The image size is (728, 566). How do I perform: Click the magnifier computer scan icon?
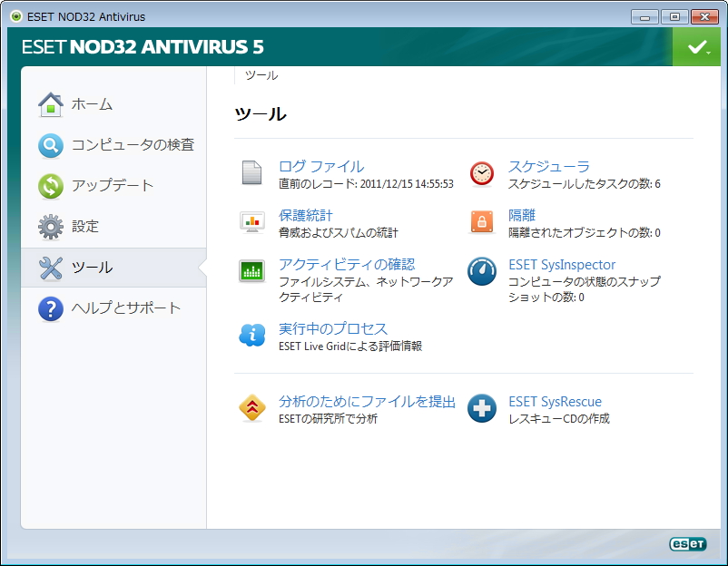click(x=50, y=145)
